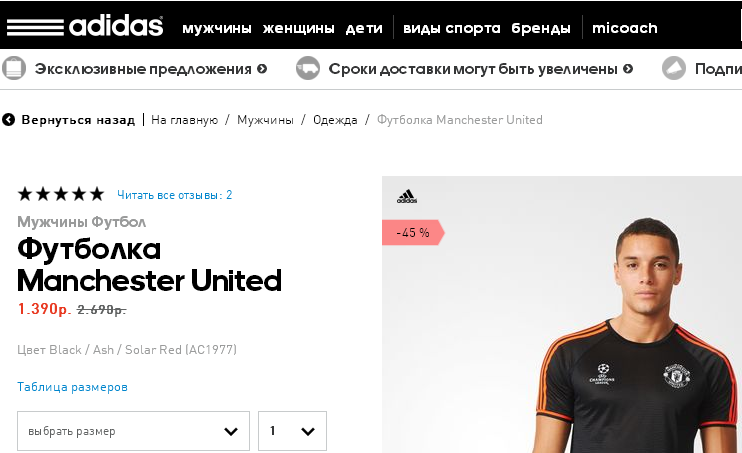Click the shopping bag exclusive offers icon
This screenshot has height=453, width=742.
(14, 69)
